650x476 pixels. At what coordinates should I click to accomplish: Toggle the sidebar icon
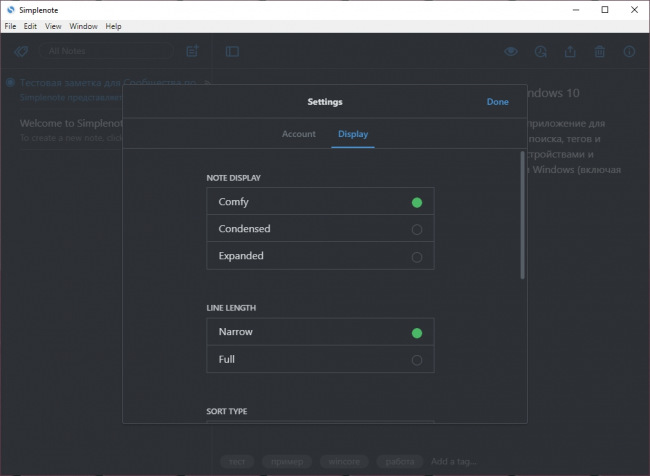232,51
